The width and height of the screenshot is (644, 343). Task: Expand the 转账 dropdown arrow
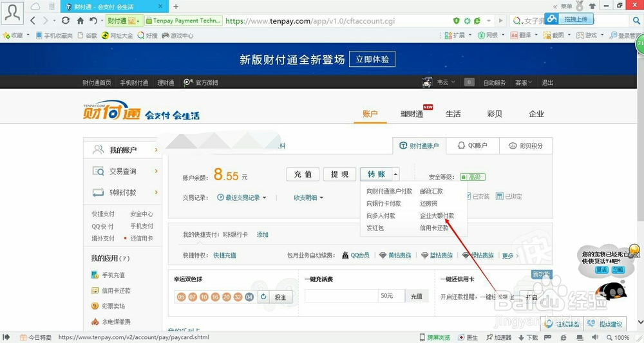tap(395, 174)
